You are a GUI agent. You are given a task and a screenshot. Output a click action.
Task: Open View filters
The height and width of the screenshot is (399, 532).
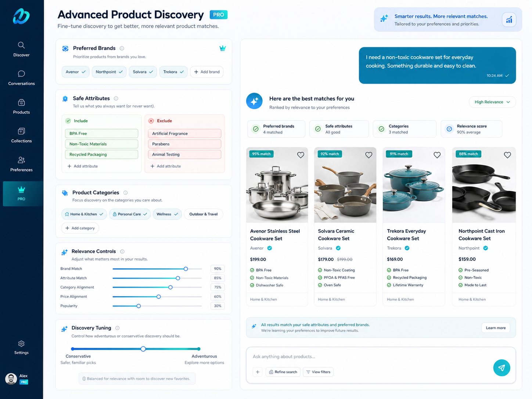coord(318,372)
